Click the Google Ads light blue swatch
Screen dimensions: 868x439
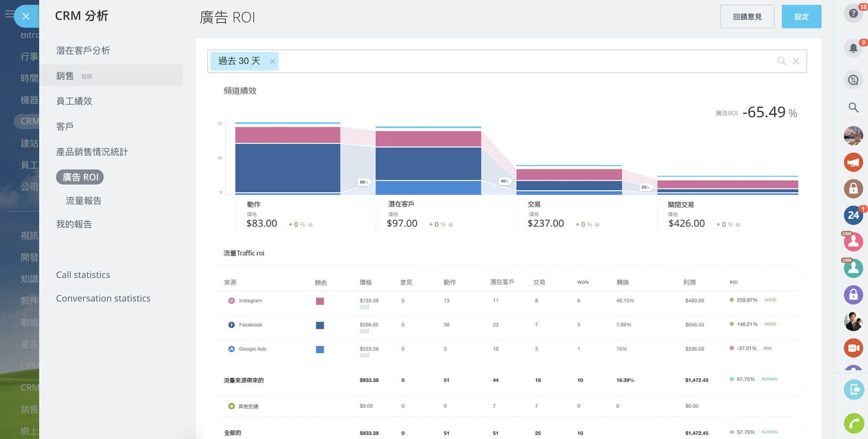pyautogui.click(x=320, y=349)
